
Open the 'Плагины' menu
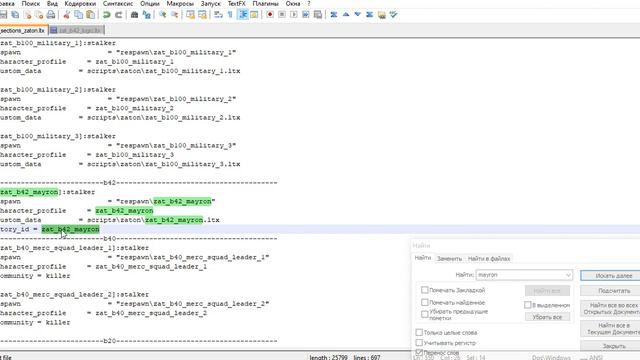(x=265, y=4)
